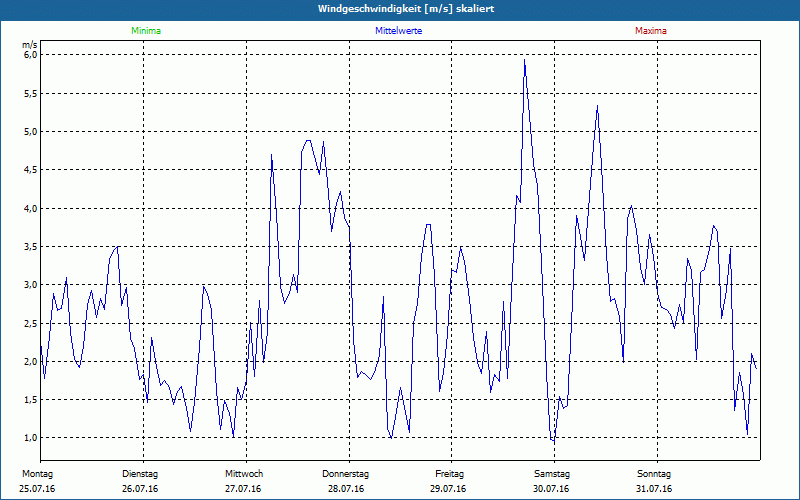Click the Dienstag day label
The width and height of the screenshot is (800, 500).
pyautogui.click(x=140, y=474)
